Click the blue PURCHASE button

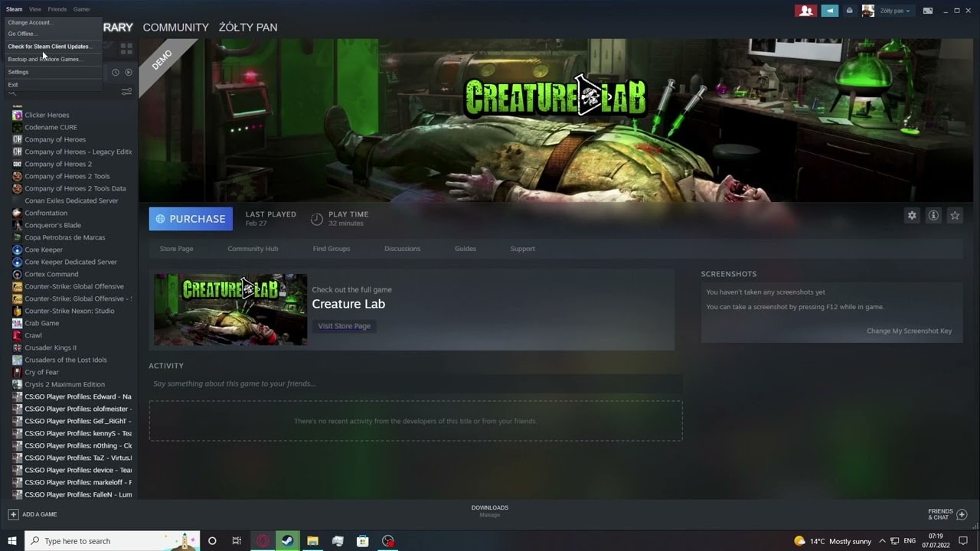191,219
